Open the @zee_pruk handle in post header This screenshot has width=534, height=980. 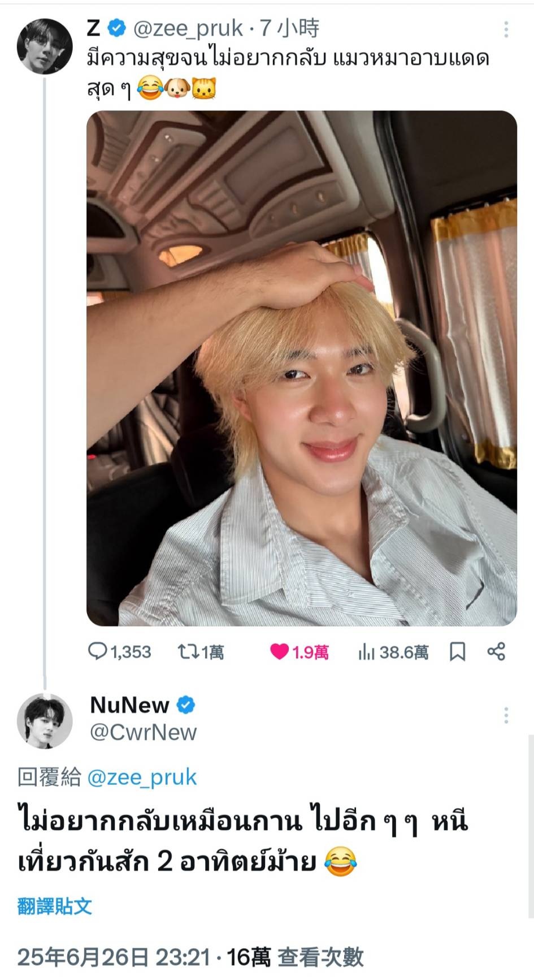(x=188, y=28)
